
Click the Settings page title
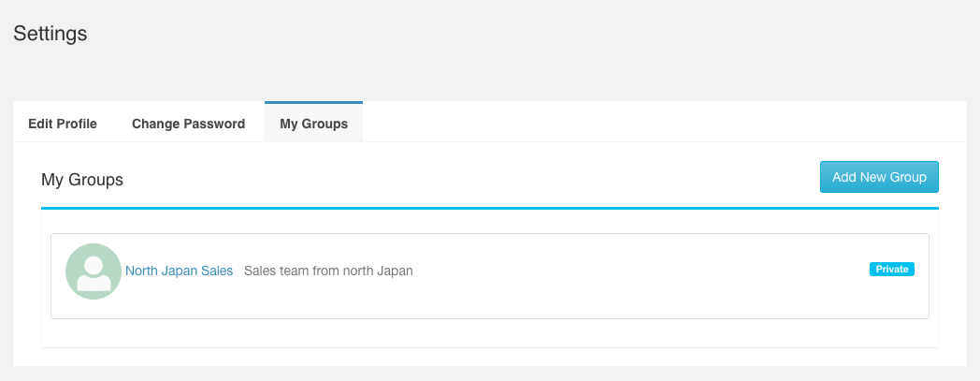pos(50,34)
